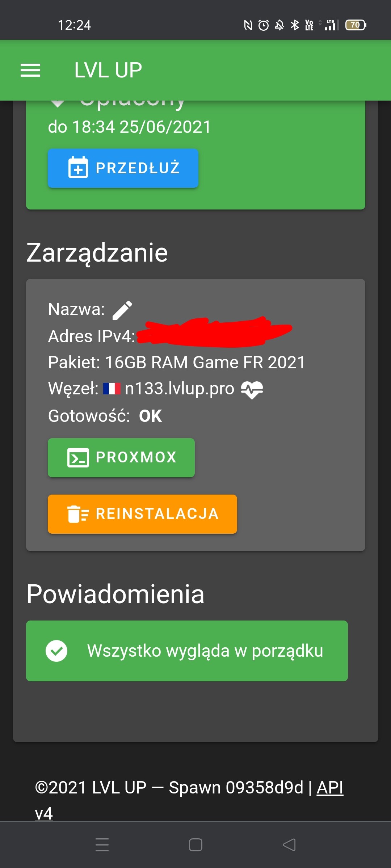Tap the LVL UP app title
The width and height of the screenshot is (391, 868).
coord(108,70)
